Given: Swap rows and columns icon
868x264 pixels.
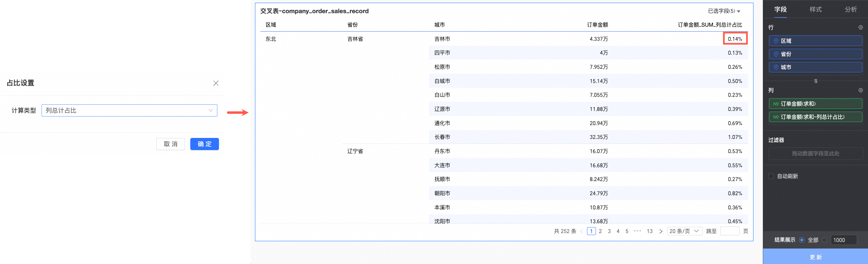Looking at the screenshot, I should (816, 81).
